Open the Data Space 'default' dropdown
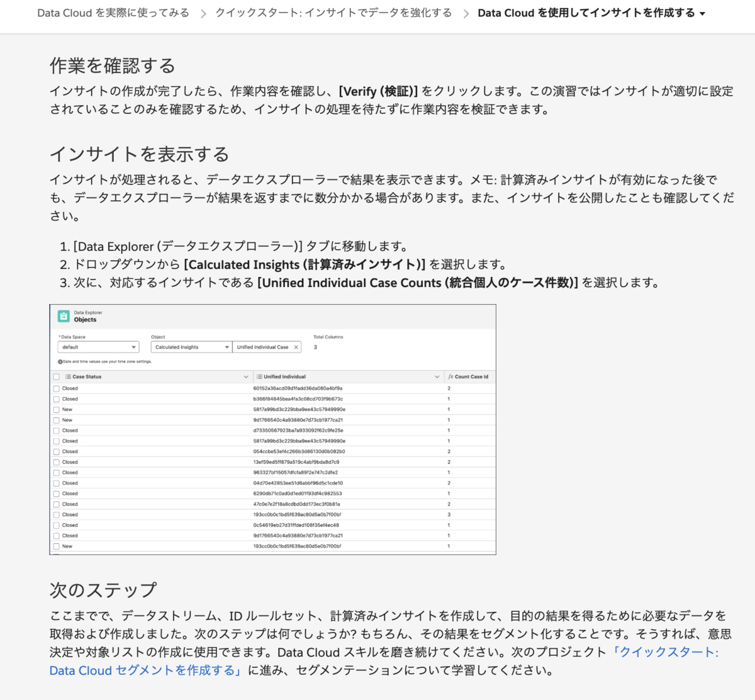Viewport: 755px width, 700px height. tap(98, 347)
